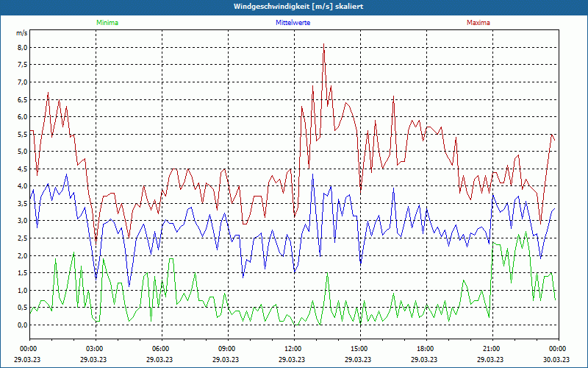Click the 6,5 y-axis value
588x368 pixels.
[x=23, y=99]
